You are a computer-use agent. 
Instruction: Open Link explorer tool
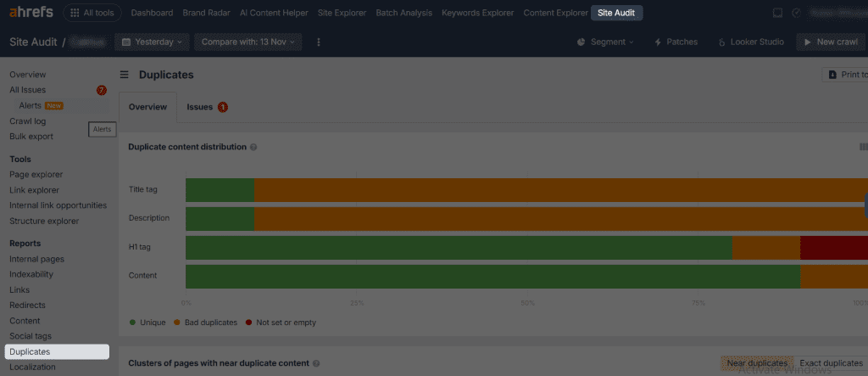pos(34,190)
